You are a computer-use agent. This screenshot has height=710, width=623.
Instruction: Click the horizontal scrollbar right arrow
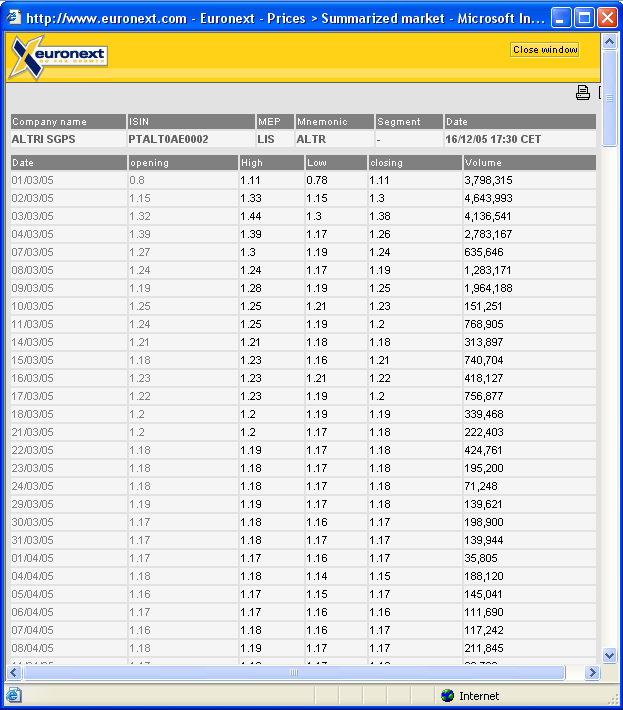(592, 672)
